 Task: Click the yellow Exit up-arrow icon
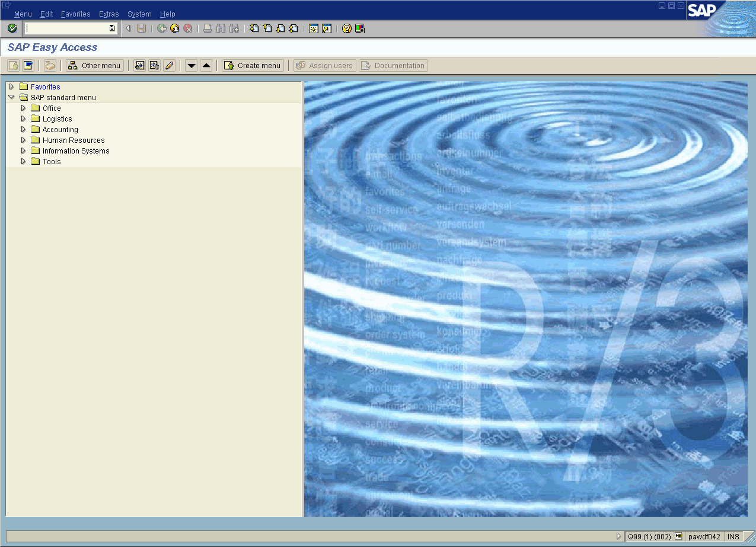click(175, 28)
